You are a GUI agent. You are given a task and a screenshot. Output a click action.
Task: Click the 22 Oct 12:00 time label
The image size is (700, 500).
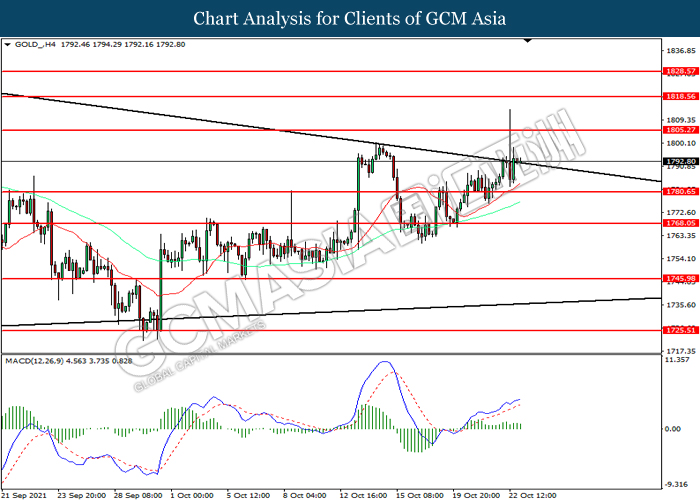coord(532,496)
